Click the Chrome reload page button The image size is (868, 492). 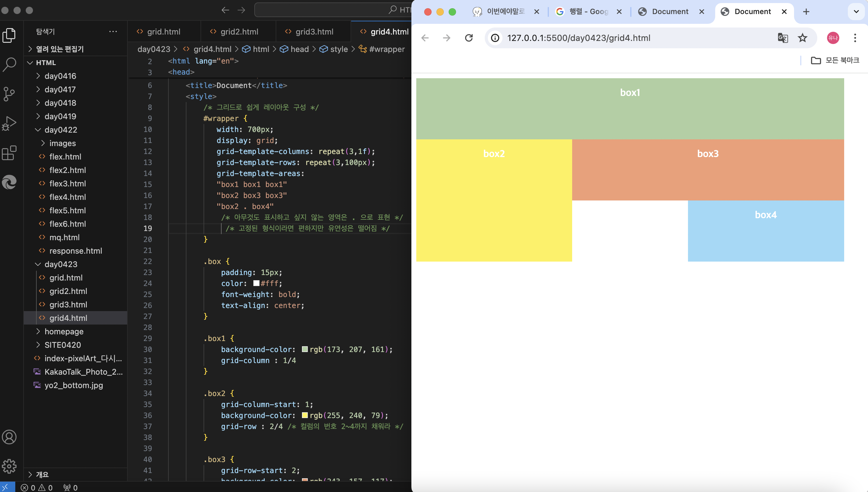coord(469,38)
